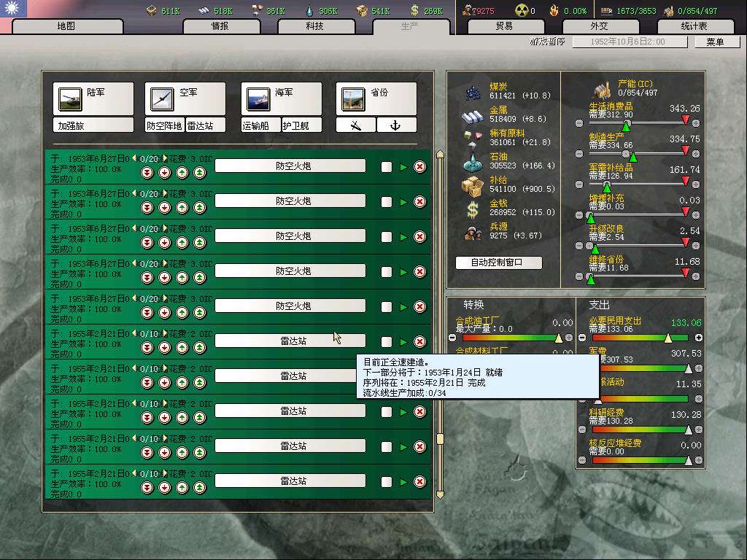Click minus button of 生活消费品 slider
Viewport: 747px width, 560px height.
tap(579, 123)
